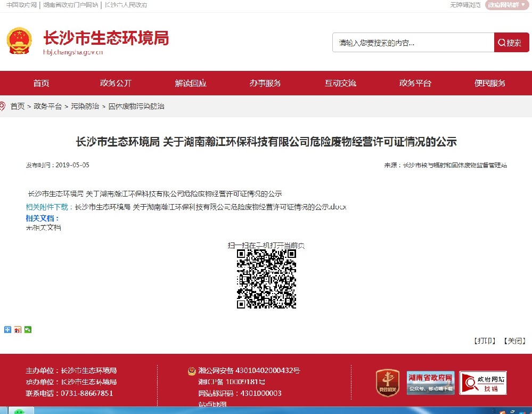Select 互动交流 in the navigation bar
Screen dimensions: 532x414
[340, 83]
